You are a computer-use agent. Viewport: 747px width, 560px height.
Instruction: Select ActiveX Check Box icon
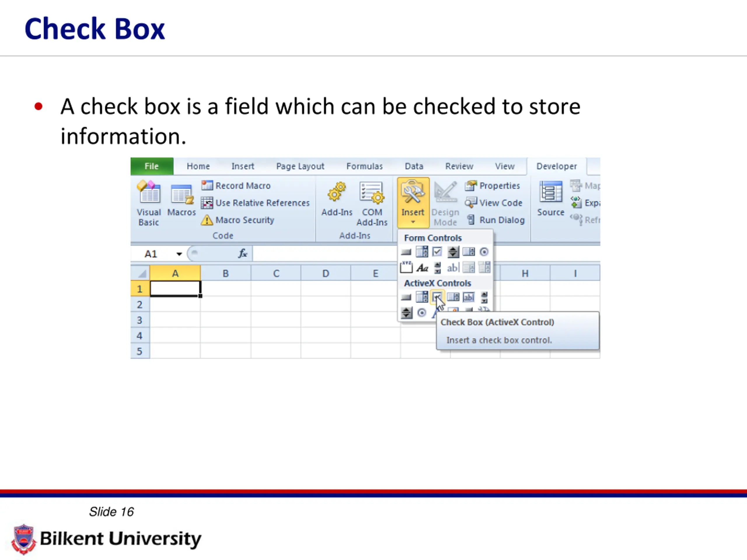pyautogui.click(x=437, y=297)
